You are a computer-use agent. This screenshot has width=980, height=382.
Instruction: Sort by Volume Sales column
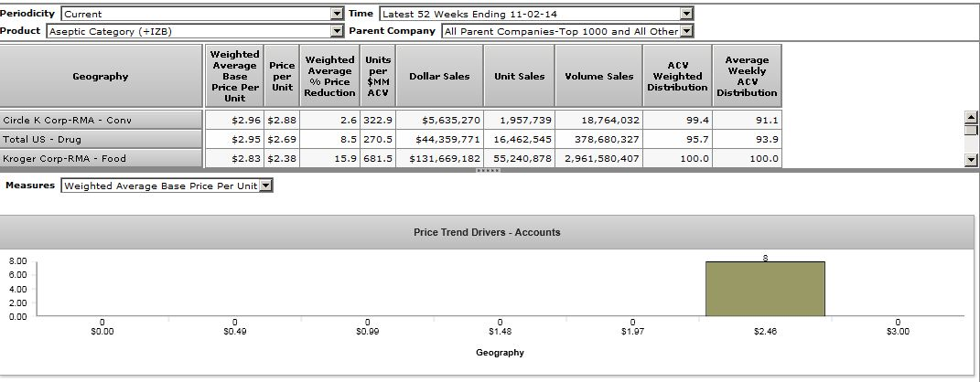tap(598, 77)
